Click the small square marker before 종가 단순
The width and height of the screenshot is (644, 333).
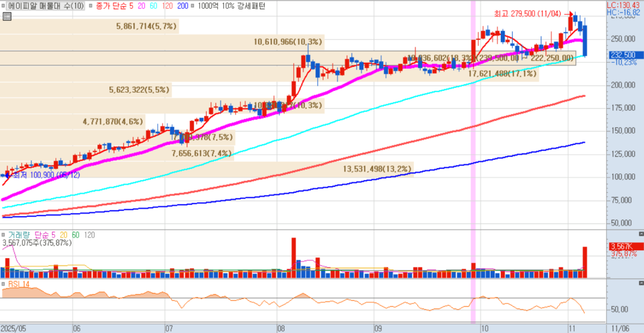tap(91, 6)
